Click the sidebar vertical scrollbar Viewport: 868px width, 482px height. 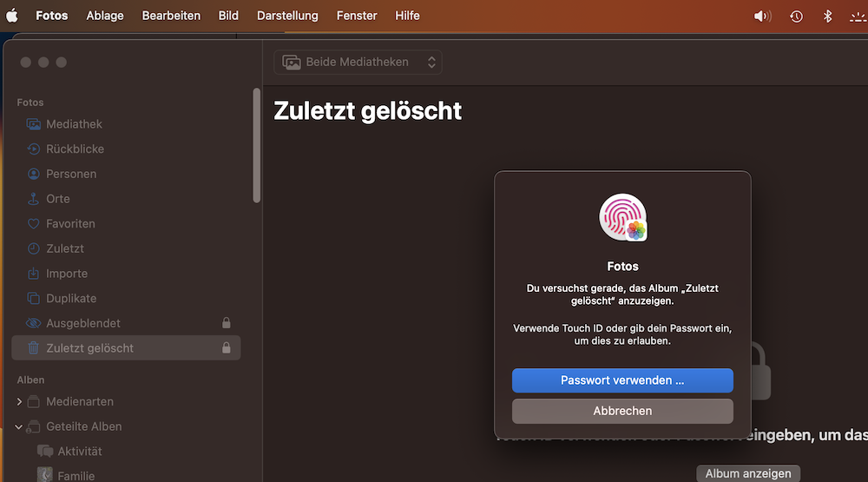coord(256,145)
